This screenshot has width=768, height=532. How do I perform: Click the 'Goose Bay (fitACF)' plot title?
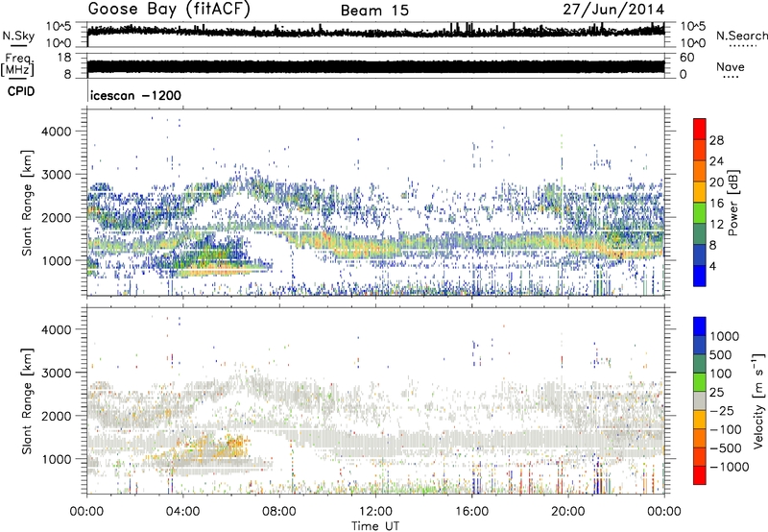click(x=169, y=9)
